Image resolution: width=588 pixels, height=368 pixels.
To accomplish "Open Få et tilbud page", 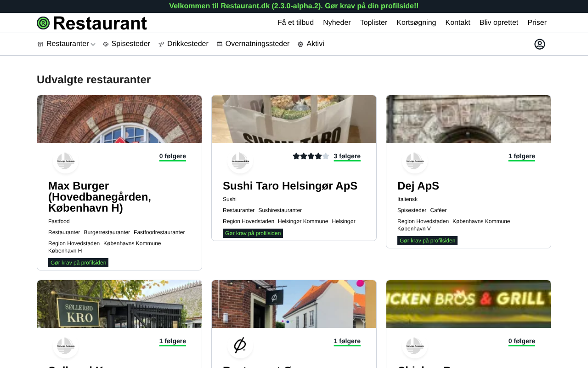I will [295, 23].
